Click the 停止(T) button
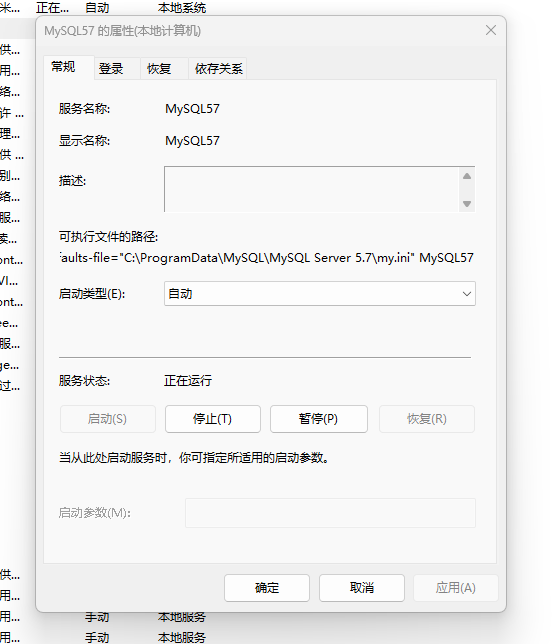 [x=213, y=419]
